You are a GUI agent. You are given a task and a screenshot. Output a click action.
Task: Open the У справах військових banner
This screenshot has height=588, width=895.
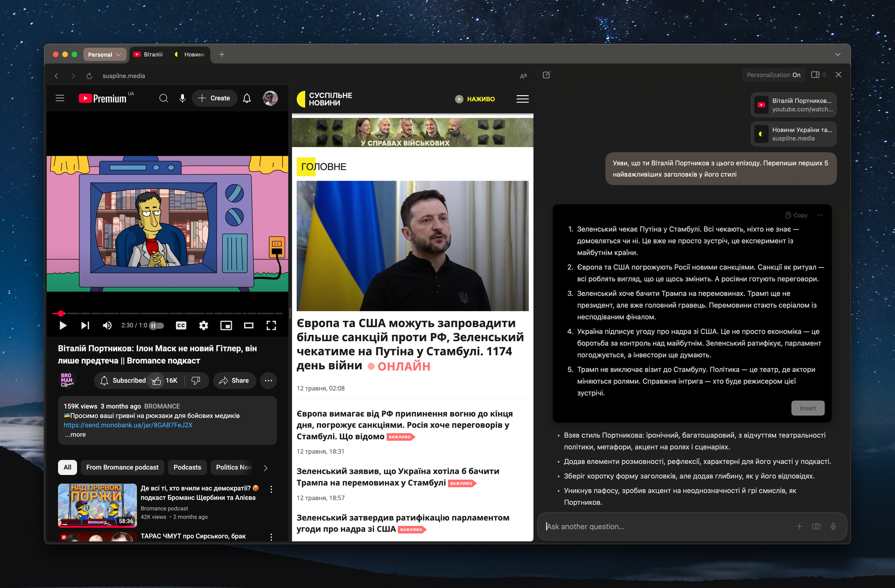click(413, 132)
